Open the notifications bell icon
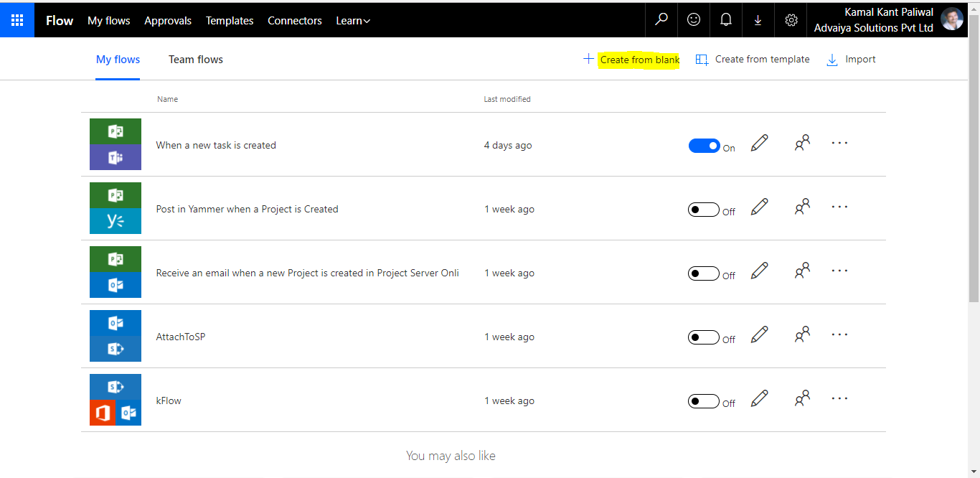This screenshot has height=478, width=980. (x=725, y=20)
